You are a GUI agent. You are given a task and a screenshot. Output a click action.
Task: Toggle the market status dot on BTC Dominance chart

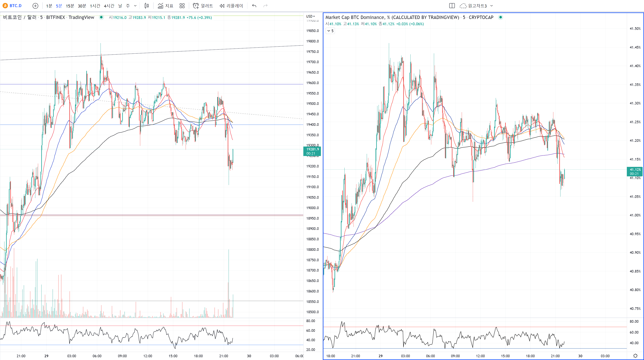(500, 17)
